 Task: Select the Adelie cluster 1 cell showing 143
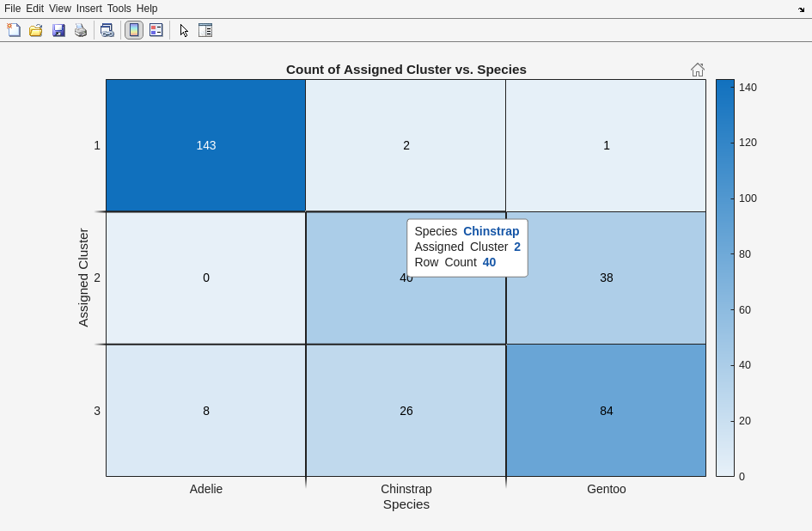point(206,145)
